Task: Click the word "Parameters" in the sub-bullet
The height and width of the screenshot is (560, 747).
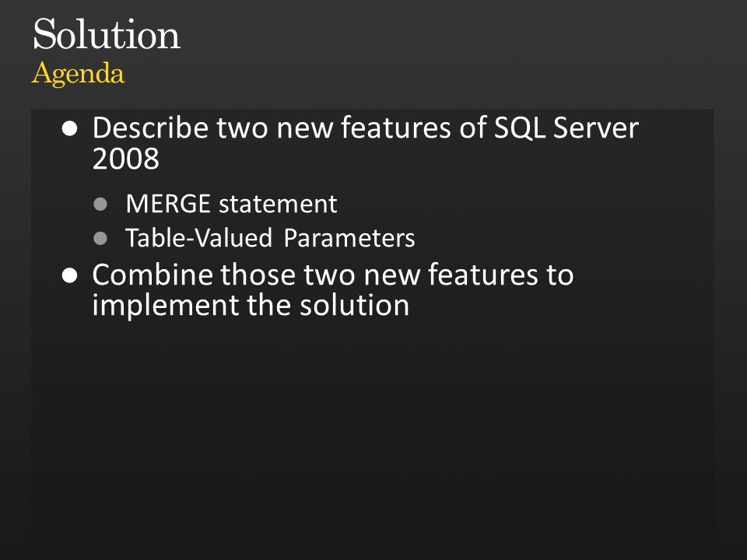Action: click(349, 238)
